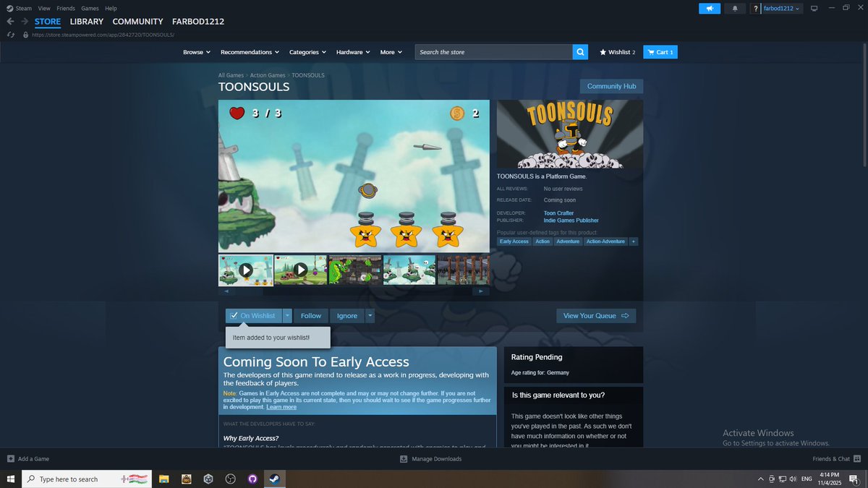
Task: Follow the game TOONSOULS
Action: click(310, 315)
